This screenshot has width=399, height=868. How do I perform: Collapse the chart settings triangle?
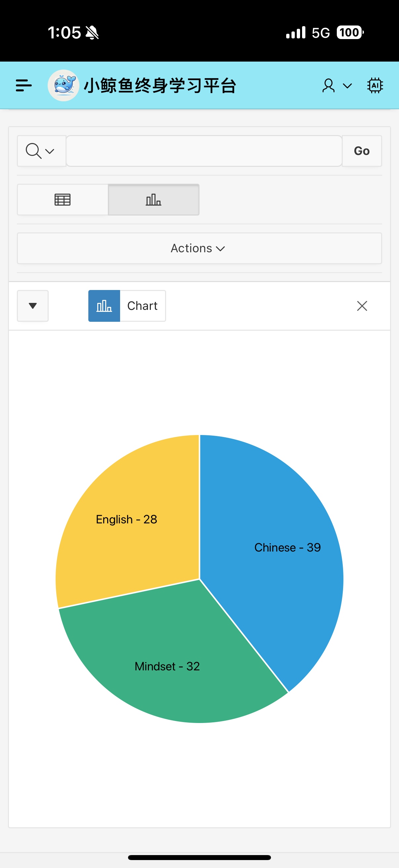33,306
